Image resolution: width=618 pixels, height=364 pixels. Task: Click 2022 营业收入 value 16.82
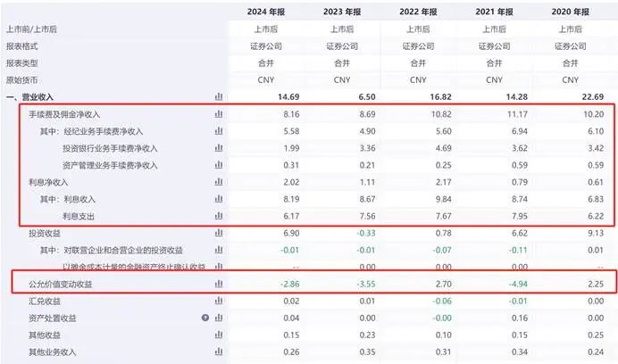(440, 97)
